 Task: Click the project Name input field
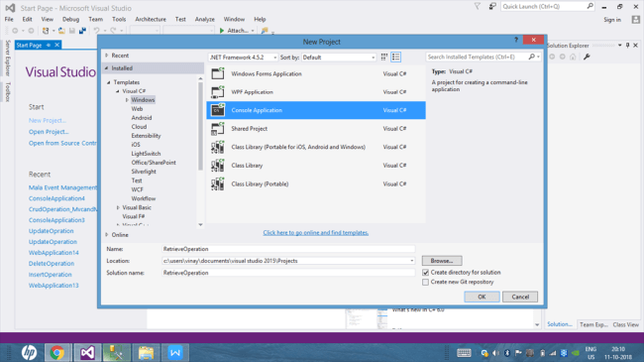click(288, 249)
